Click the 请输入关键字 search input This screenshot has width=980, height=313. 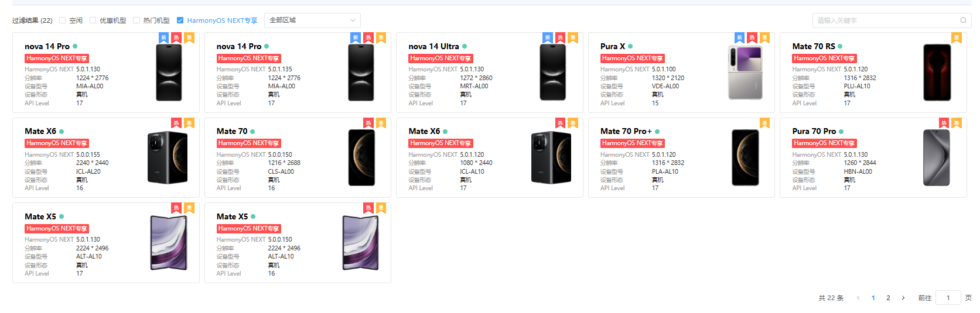pos(885,20)
